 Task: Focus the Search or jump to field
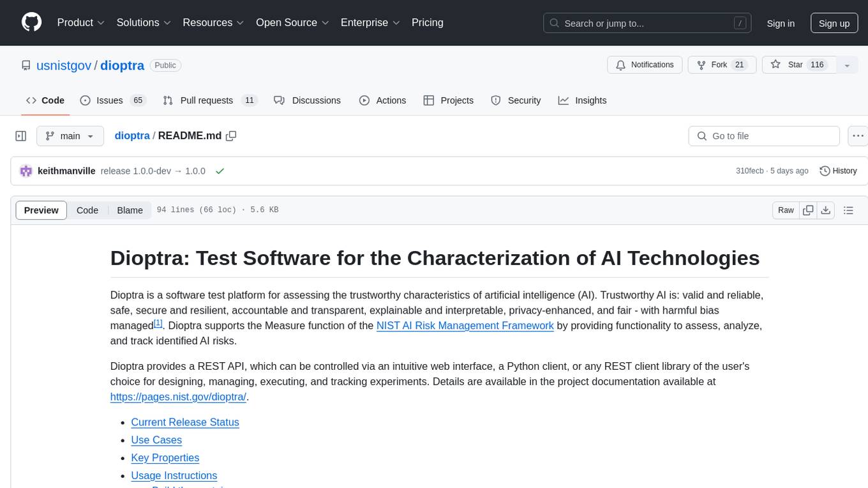[648, 23]
